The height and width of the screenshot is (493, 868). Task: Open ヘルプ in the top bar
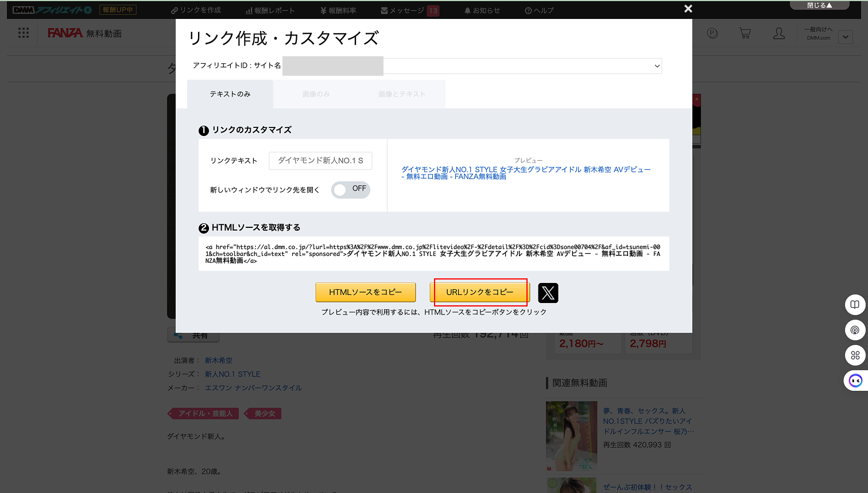(539, 10)
